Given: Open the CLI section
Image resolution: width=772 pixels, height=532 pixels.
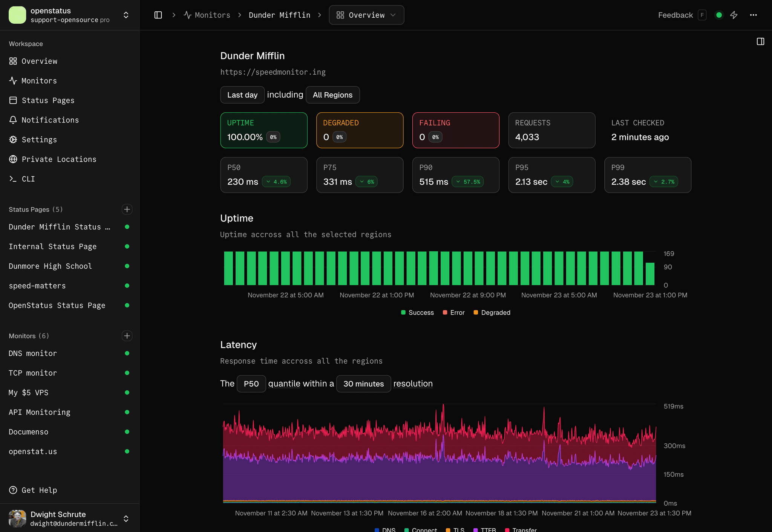Looking at the screenshot, I should 28,179.
